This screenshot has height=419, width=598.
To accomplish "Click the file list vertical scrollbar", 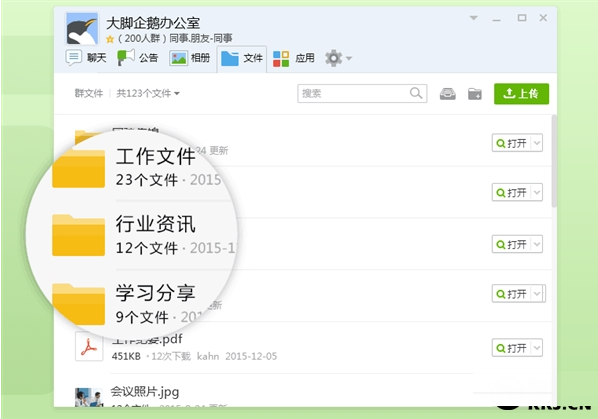I will click(554, 161).
